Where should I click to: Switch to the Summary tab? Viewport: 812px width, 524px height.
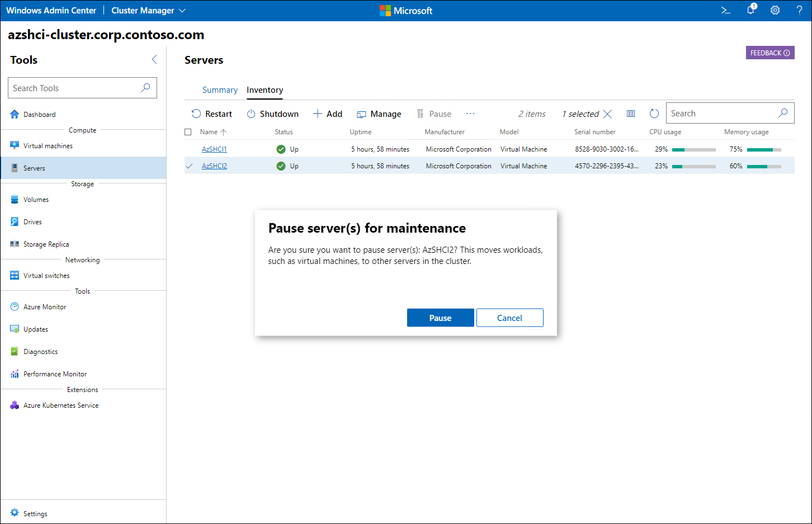[220, 90]
